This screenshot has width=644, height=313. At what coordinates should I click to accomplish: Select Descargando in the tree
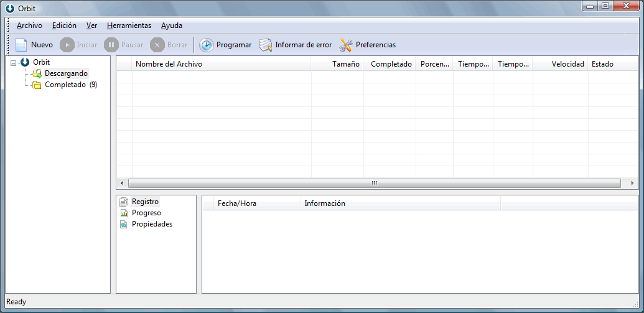point(66,73)
